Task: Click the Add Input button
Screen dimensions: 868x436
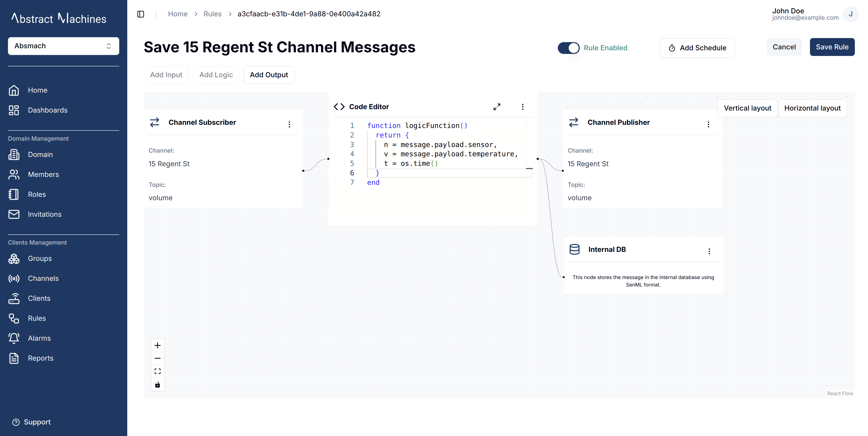Action: pyautogui.click(x=166, y=75)
